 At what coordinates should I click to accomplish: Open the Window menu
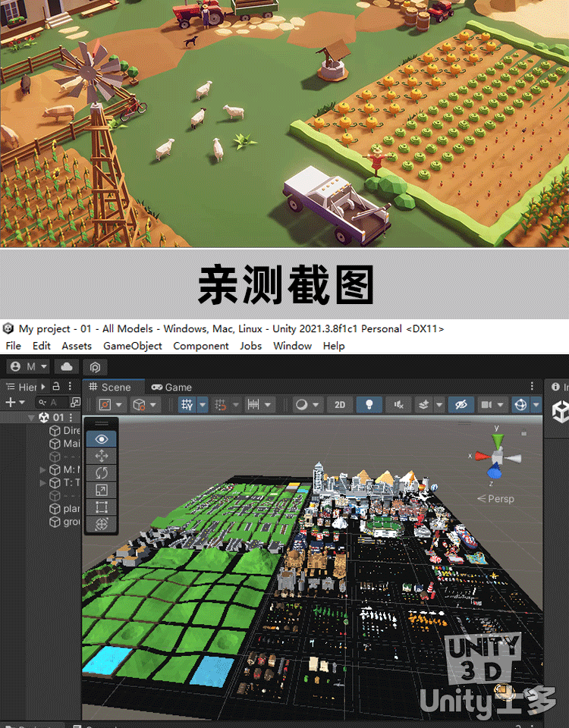coord(293,346)
